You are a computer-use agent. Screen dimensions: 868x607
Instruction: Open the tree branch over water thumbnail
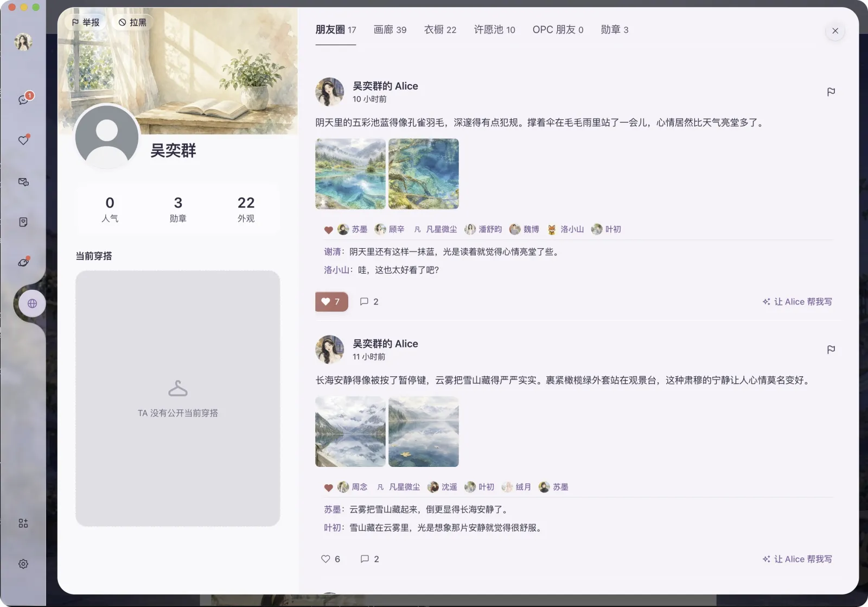424,174
